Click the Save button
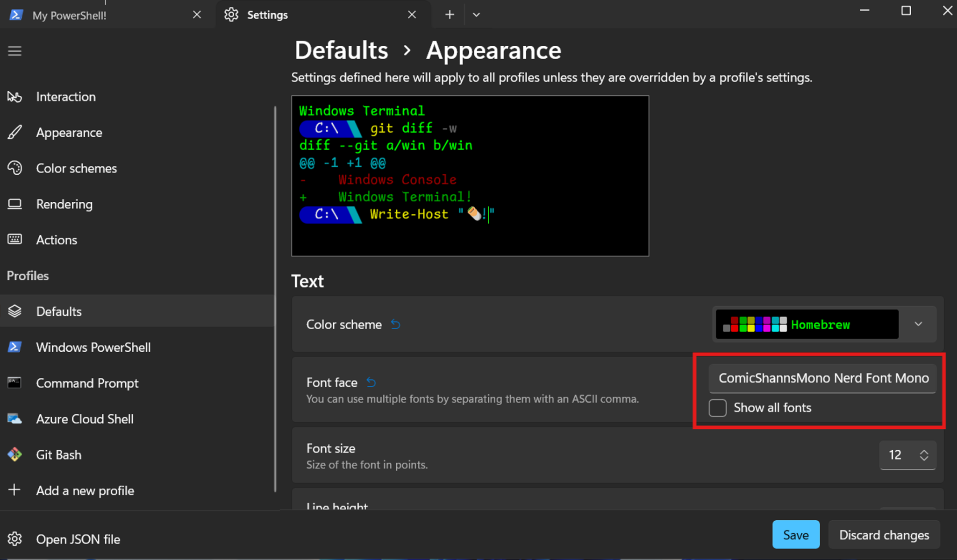 [x=795, y=535]
